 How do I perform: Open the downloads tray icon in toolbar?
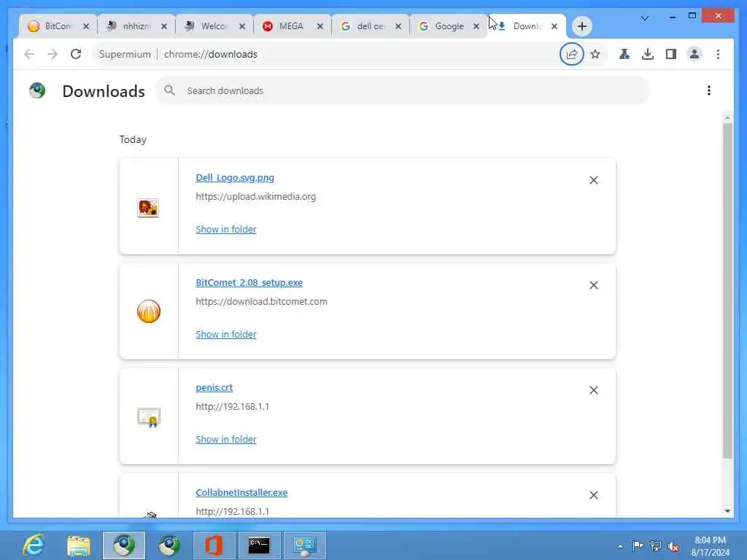click(x=648, y=54)
